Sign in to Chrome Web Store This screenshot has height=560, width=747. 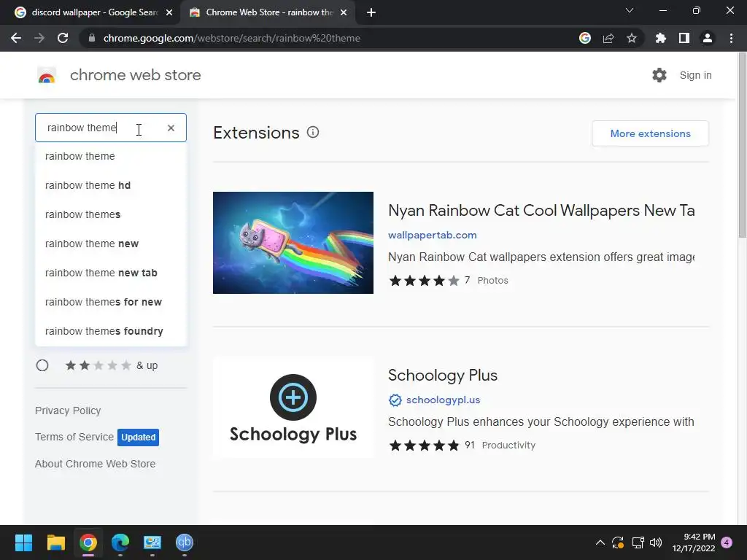point(695,75)
